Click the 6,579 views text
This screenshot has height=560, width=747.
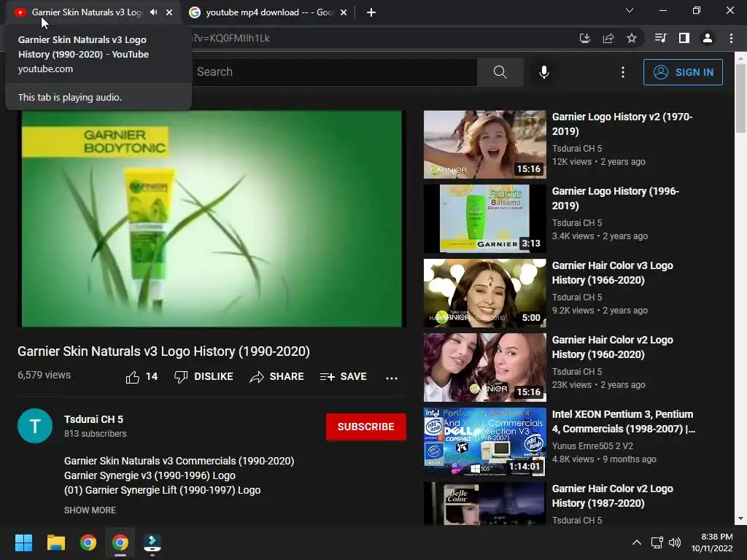click(44, 375)
